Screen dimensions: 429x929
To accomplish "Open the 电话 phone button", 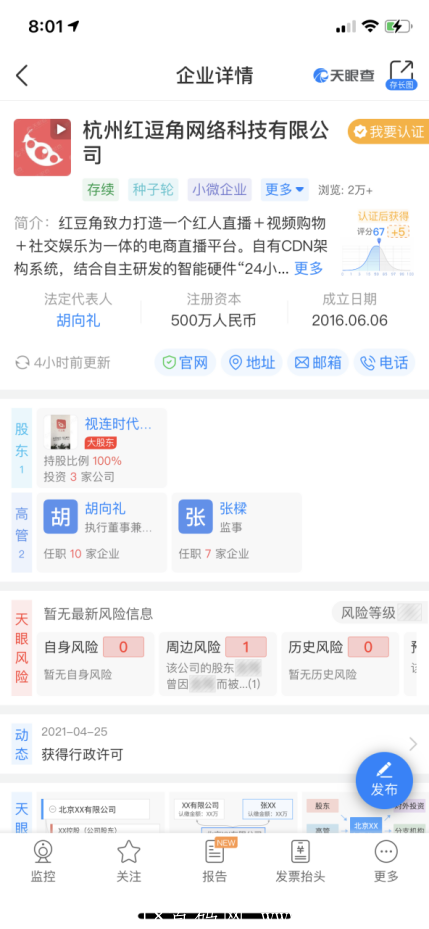I will tap(385, 363).
